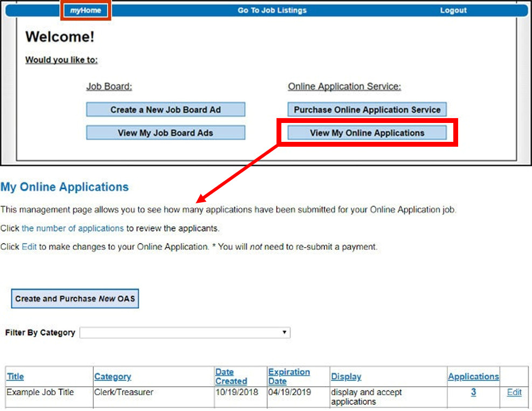This screenshot has height=411, width=532.
Task: Click Create and Purchase New OAS
Action: (x=75, y=298)
